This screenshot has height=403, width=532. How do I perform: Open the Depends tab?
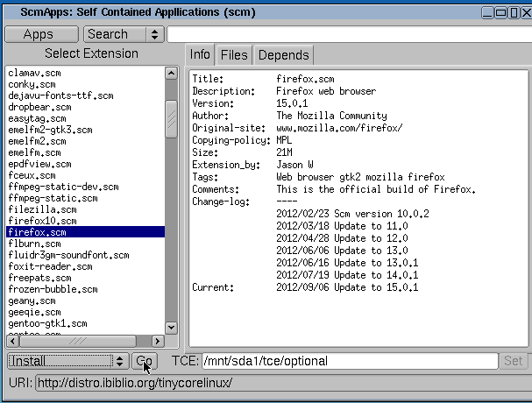284,55
